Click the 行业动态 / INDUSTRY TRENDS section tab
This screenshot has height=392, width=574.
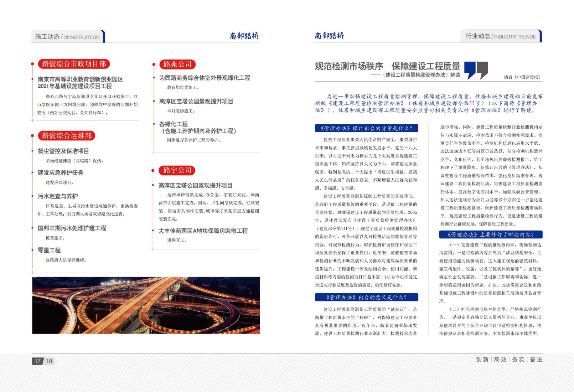pos(501,36)
